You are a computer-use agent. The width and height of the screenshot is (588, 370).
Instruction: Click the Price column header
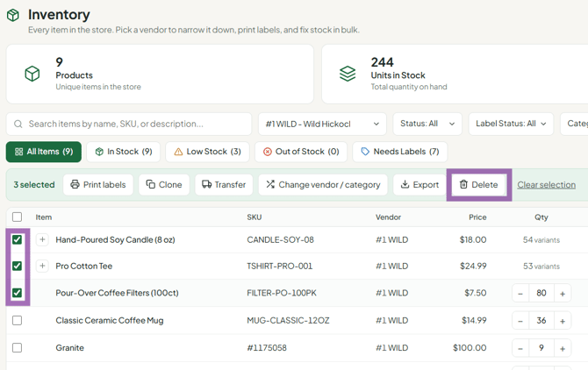(477, 217)
